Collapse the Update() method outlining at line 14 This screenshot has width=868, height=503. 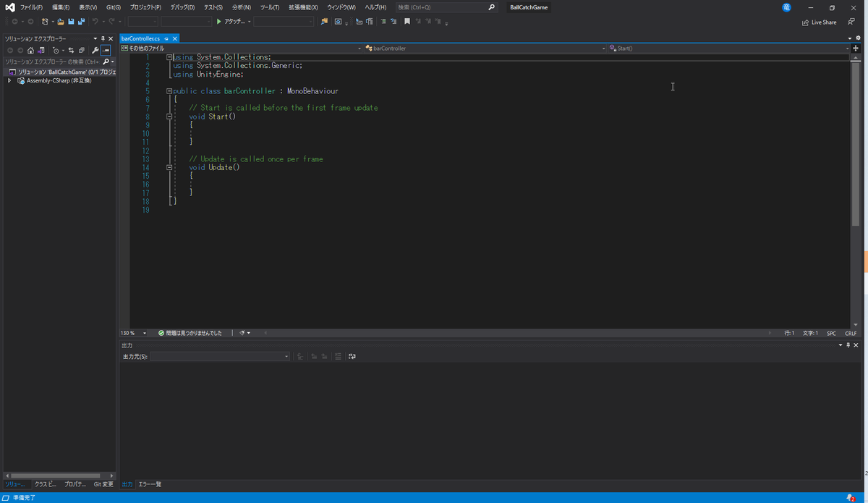point(169,167)
